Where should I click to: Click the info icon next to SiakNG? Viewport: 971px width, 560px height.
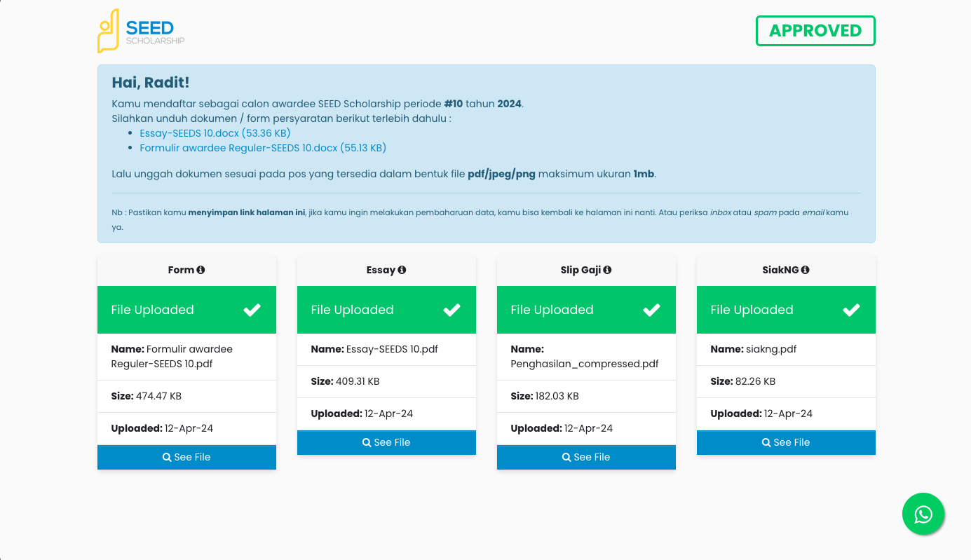(805, 270)
